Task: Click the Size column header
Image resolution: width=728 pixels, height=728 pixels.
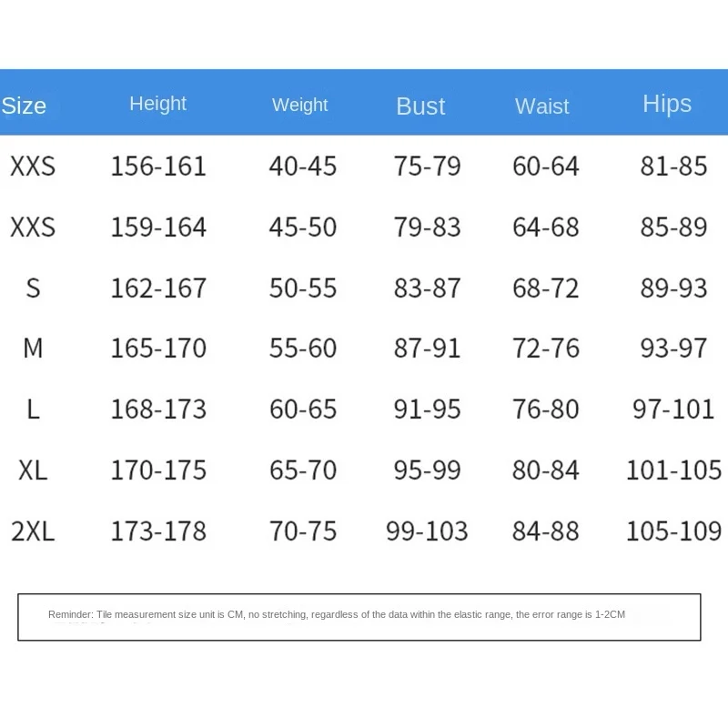Action: [24, 106]
